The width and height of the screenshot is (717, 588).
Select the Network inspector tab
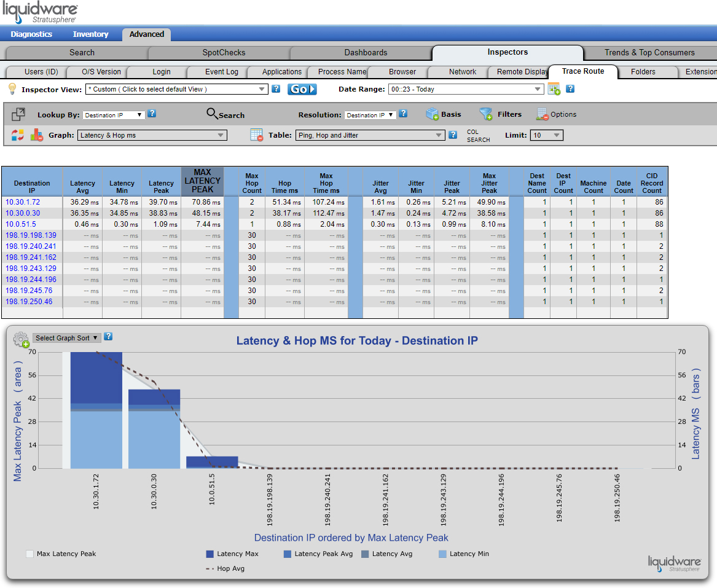coord(462,72)
